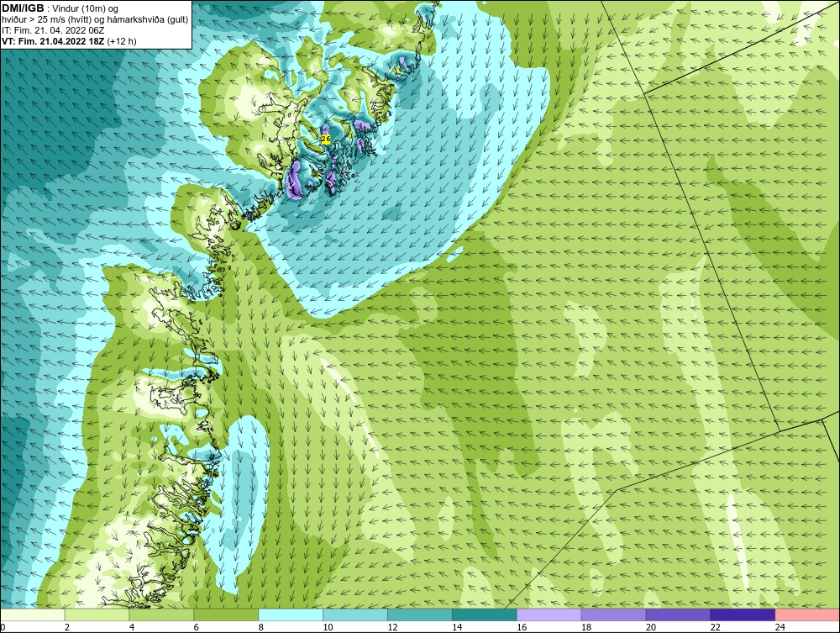This screenshot has width=840, height=633.
Task: Pick the turquoise 10–12 m/s color swatch
Action: [355, 615]
